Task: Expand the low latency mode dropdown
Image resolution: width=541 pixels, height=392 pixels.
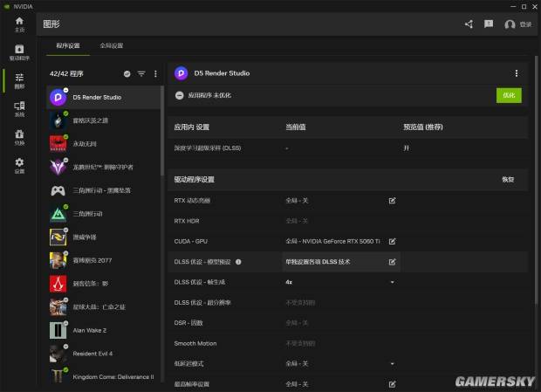Action: (x=392, y=364)
